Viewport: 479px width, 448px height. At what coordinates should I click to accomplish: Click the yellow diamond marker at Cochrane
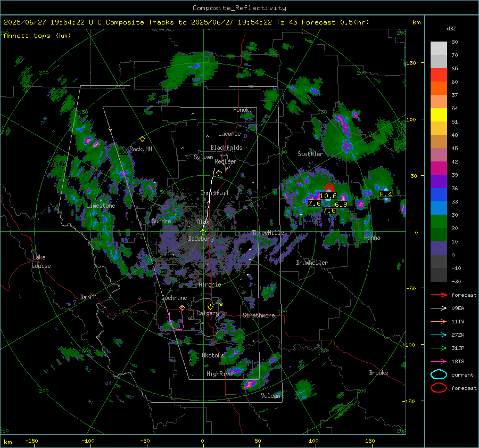[x=182, y=307]
